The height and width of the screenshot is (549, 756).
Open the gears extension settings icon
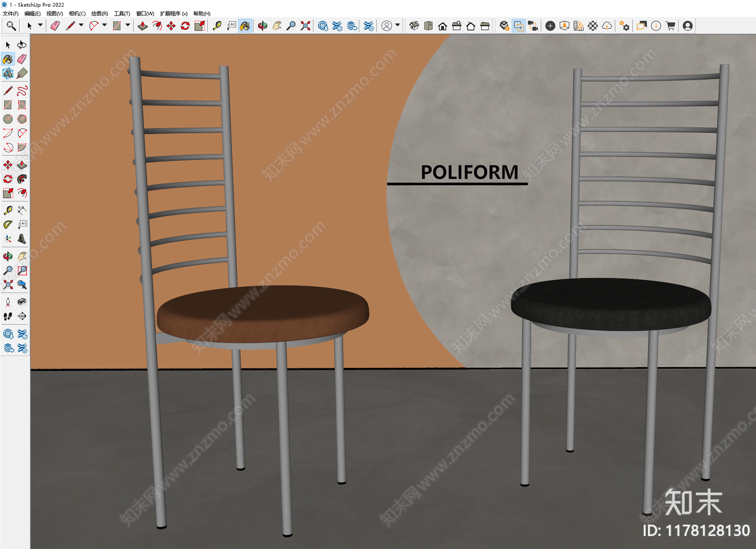(625, 26)
